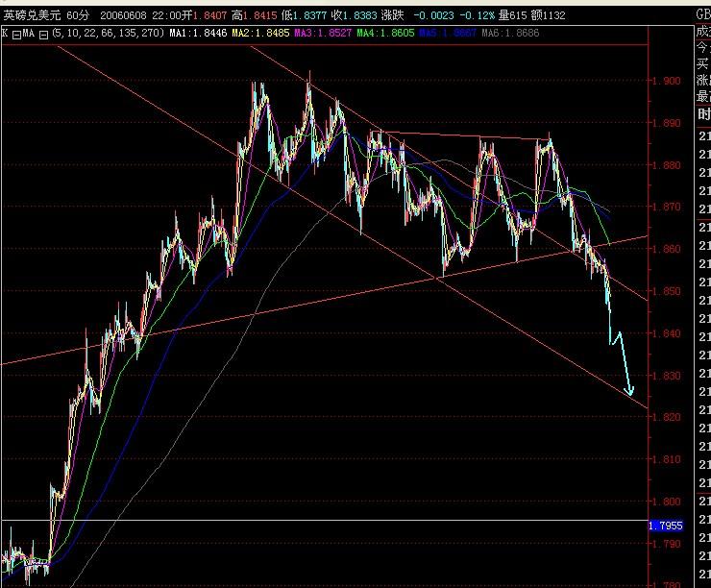
Task: Select the yellow MA2:1.8485 legend value
Action: point(260,33)
